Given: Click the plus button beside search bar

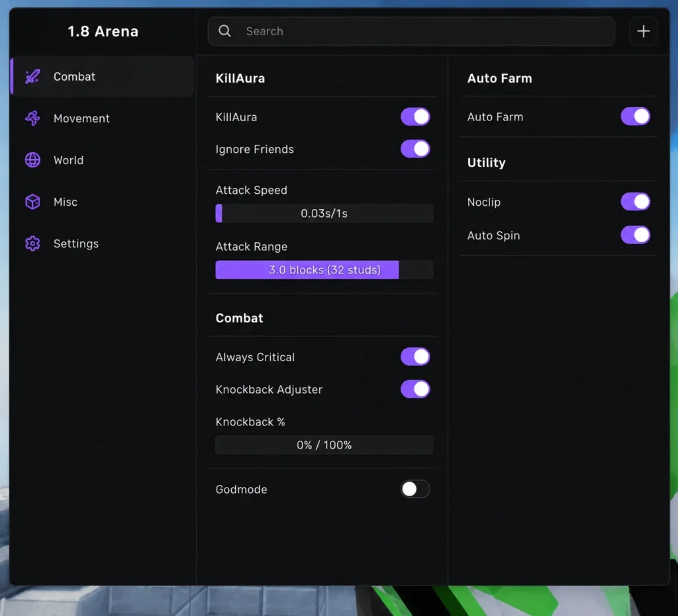Looking at the screenshot, I should click(x=644, y=31).
